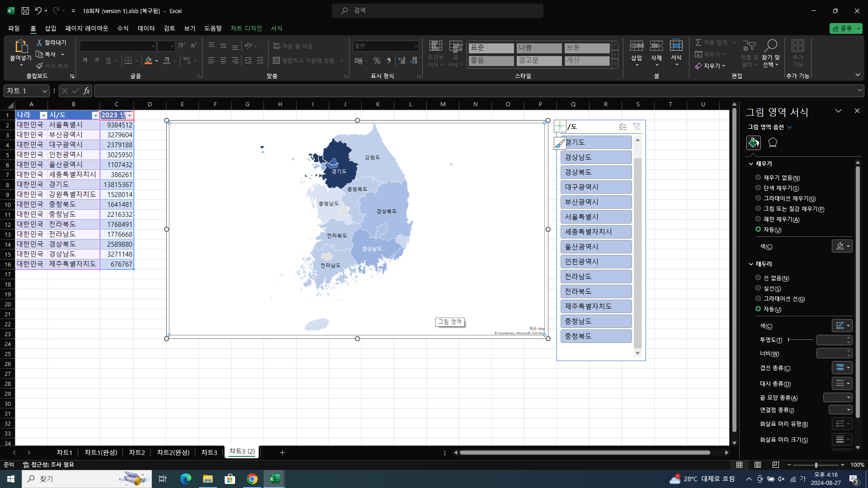Screen dimensions: 868x488
Task: Select '실선' solid line border option
Action: coord(758,288)
